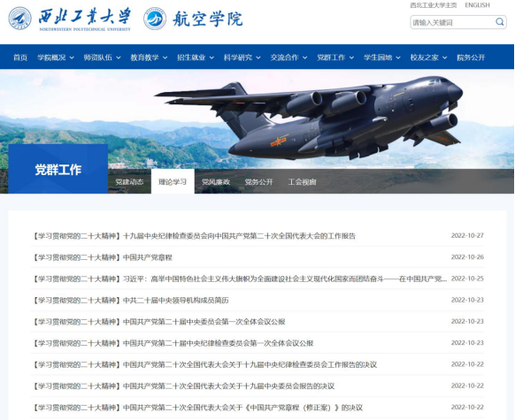Open the 工会视窗 tab
The height and width of the screenshot is (420, 515).
tap(302, 182)
